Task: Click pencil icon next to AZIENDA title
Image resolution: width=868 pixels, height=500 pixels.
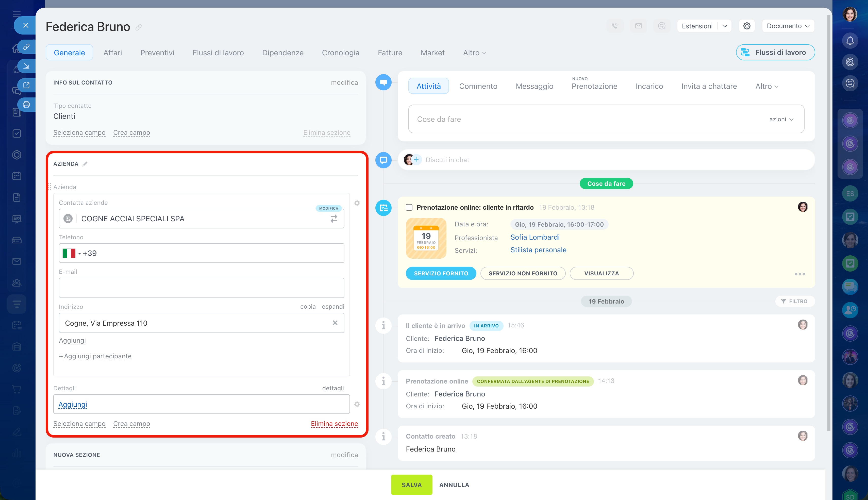Action: coord(85,164)
